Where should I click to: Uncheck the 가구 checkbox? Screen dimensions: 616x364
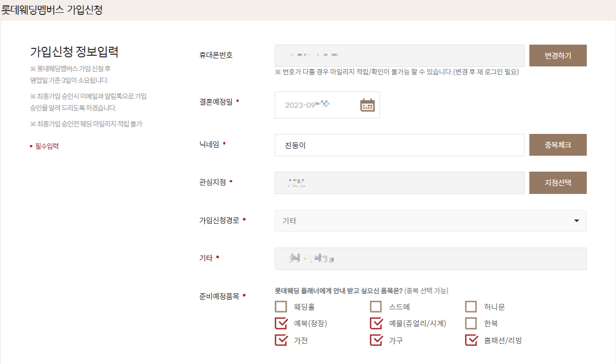pos(376,340)
